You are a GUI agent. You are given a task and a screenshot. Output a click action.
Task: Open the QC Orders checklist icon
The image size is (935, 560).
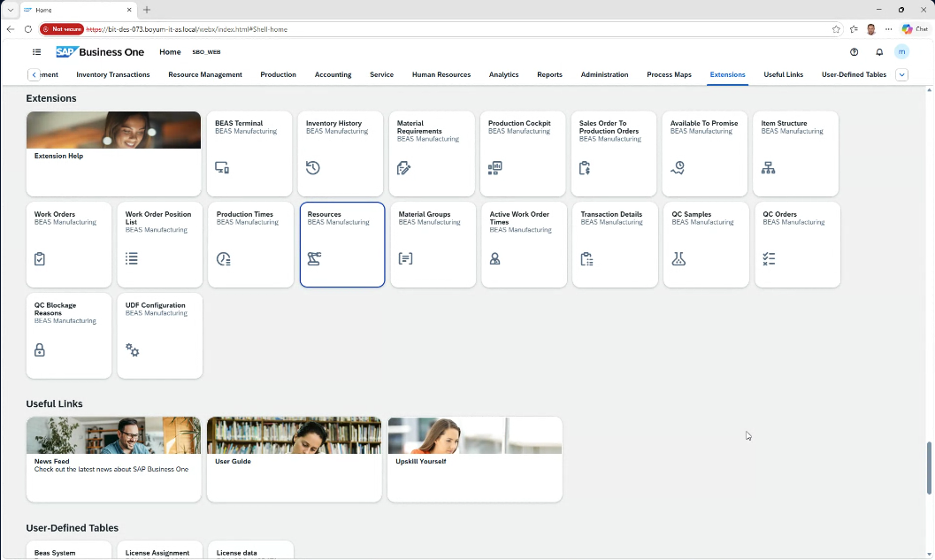770,259
